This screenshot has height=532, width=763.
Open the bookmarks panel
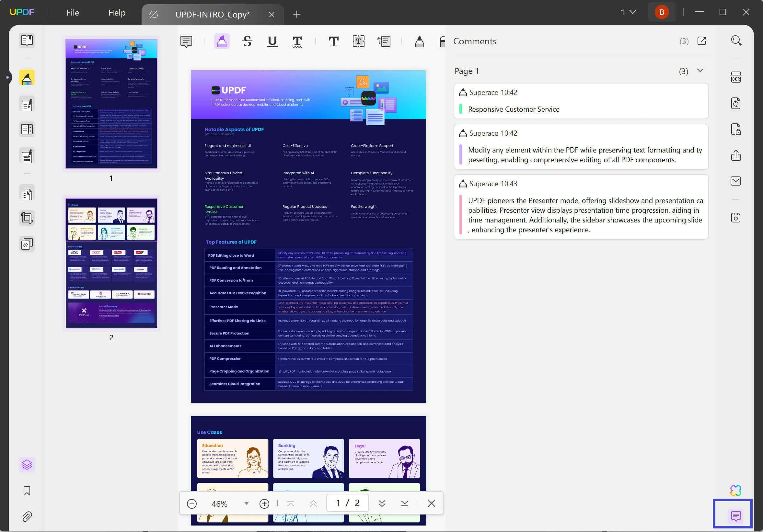click(27, 491)
